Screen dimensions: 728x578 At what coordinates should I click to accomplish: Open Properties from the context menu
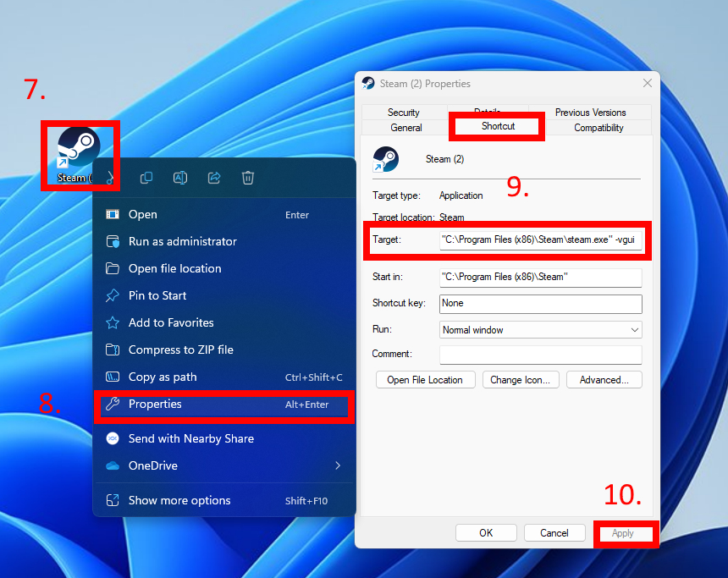[224, 405]
